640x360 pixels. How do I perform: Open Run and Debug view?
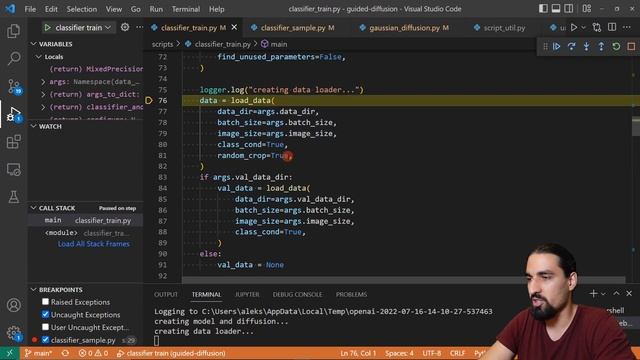(x=13, y=114)
